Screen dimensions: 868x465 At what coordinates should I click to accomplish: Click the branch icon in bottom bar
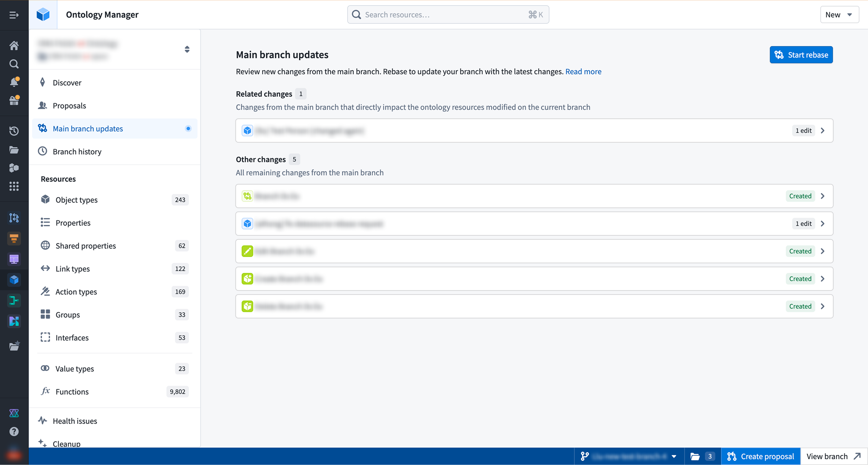coord(585,456)
